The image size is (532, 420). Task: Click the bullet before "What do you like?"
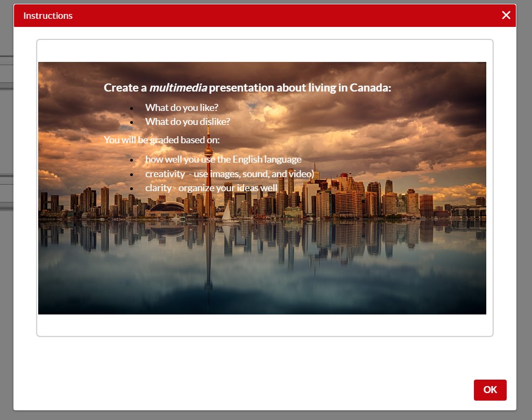click(x=131, y=108)
